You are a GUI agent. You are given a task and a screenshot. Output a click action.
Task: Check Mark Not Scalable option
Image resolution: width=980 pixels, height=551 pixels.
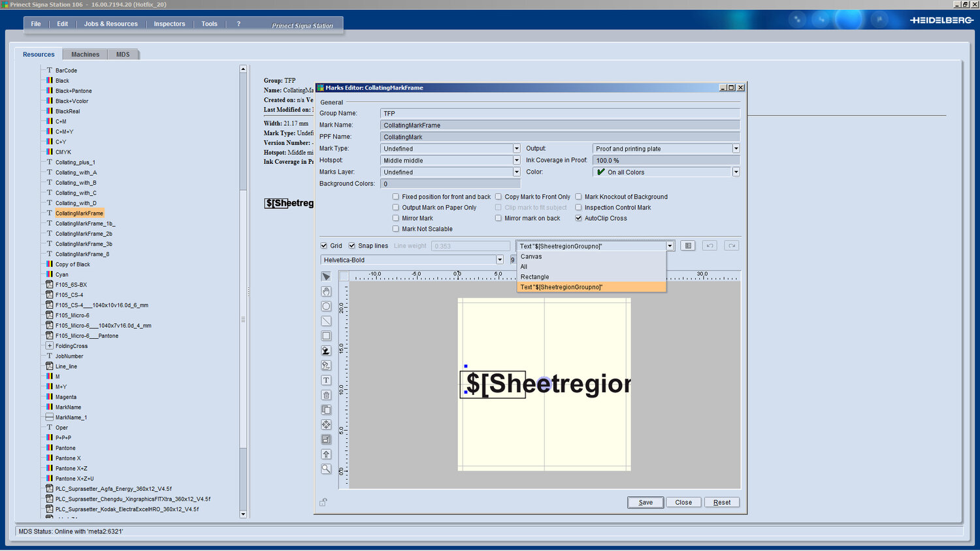[395, 228]
